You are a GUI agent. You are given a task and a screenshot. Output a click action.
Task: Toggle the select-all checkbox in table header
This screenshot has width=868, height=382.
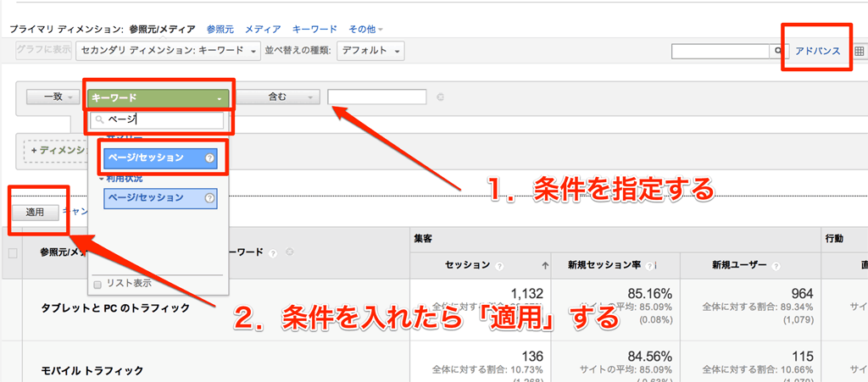tap(12, 252)
